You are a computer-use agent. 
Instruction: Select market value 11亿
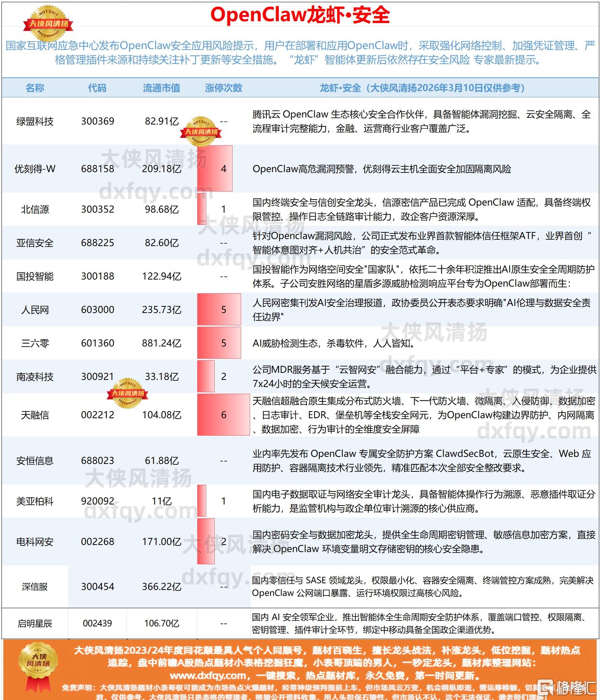[x=162, y=501]
